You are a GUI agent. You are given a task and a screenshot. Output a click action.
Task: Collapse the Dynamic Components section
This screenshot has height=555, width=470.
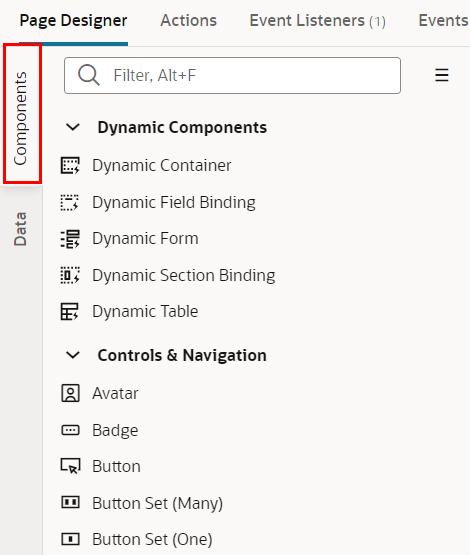click(73, 127)
